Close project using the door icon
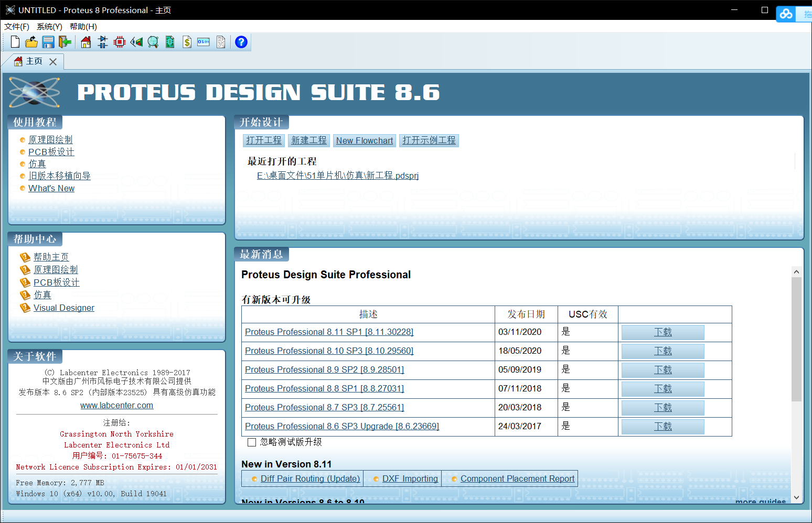Viewport: 812px width, 523px height. tap(65, 42)
